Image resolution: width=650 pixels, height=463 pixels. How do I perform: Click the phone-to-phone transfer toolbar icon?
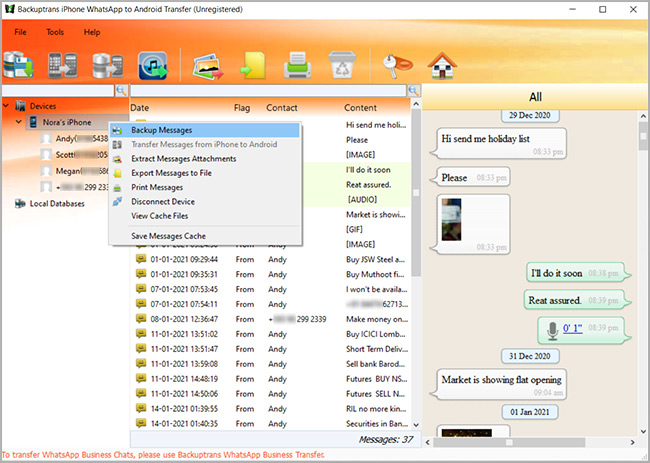tap(65, 66)
